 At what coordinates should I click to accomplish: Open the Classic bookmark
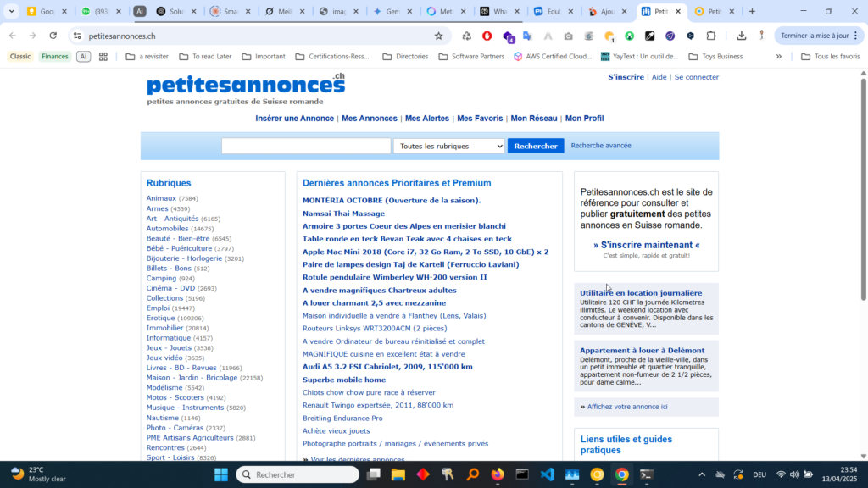coord(20,57)
